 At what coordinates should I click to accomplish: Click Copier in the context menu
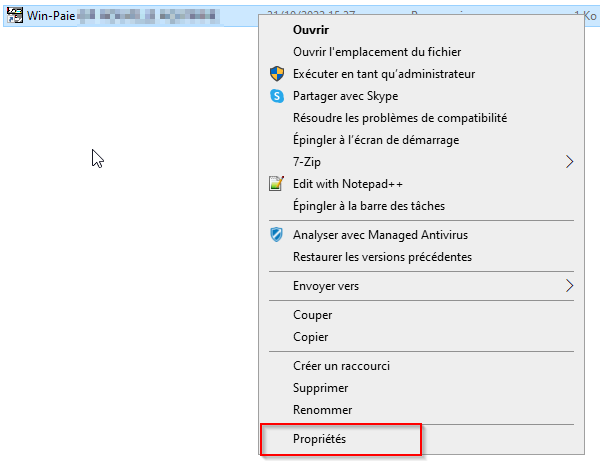pyautogui.click(x=311, y=337)
